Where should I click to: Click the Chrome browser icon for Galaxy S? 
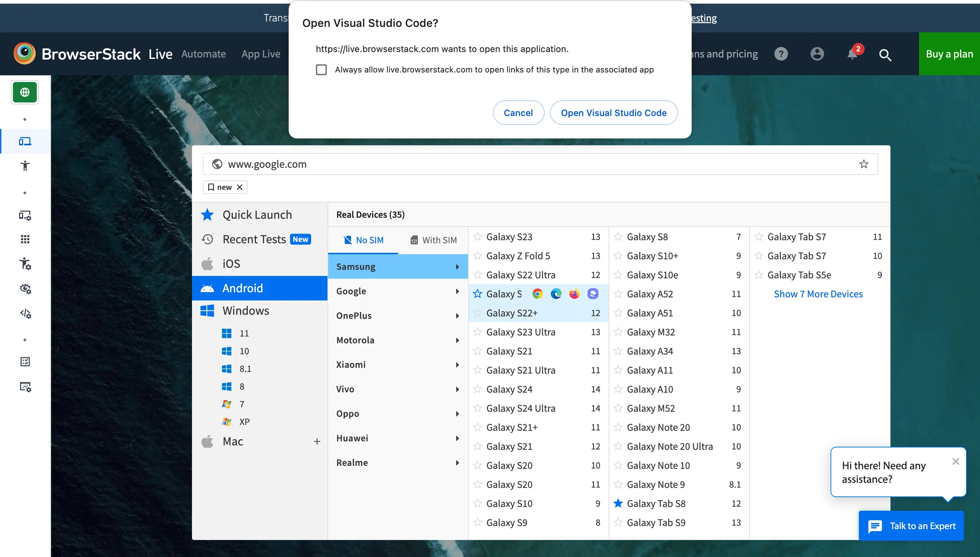pos(537,294)
